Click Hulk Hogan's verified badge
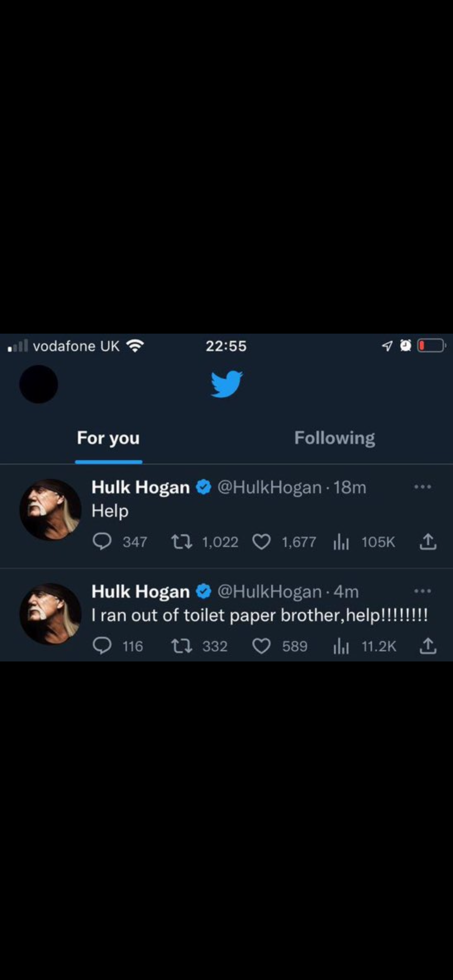 202,487
